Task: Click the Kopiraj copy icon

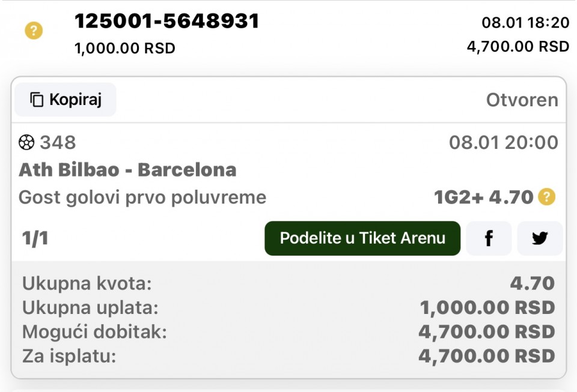Action: tap(37, 100)
